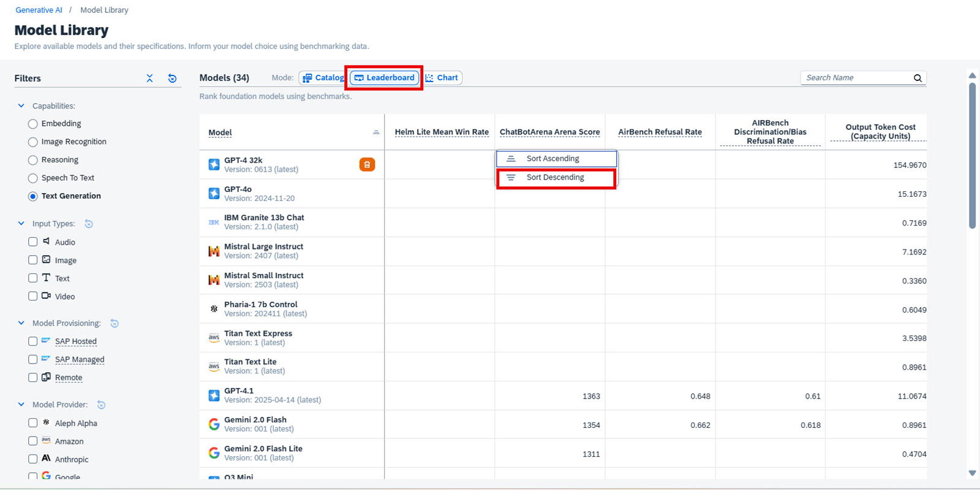Viewport: 980px width, 496px height.
Task: Check the Video input type checkbox
Action: coord(33,296)
